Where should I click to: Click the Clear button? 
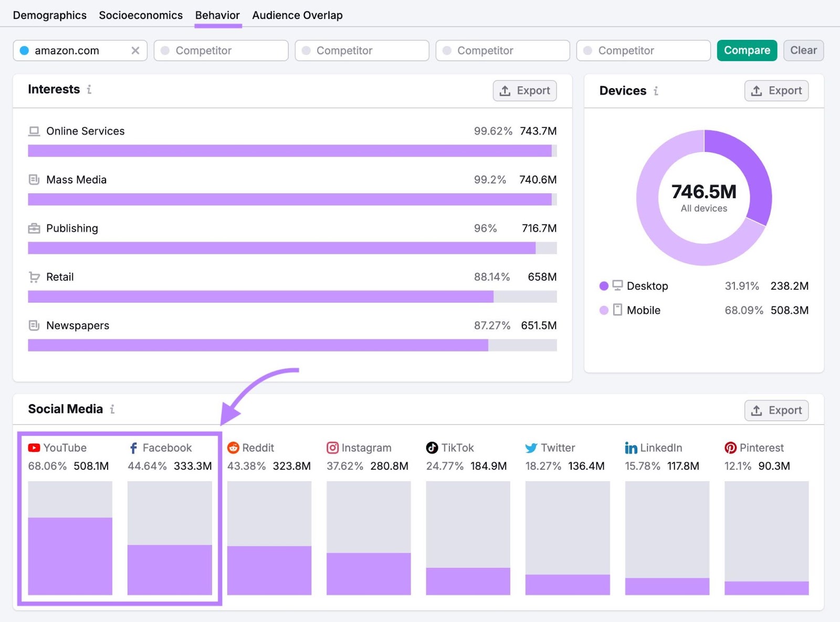tap(803, 50)
